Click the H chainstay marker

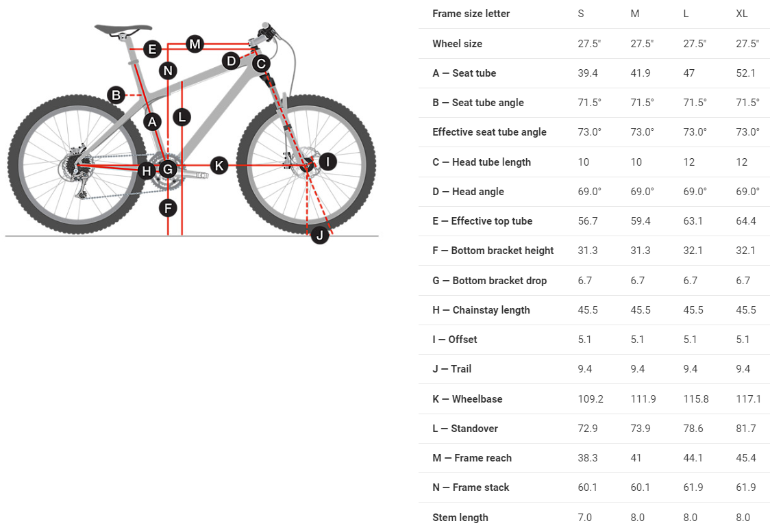[147, 170]
